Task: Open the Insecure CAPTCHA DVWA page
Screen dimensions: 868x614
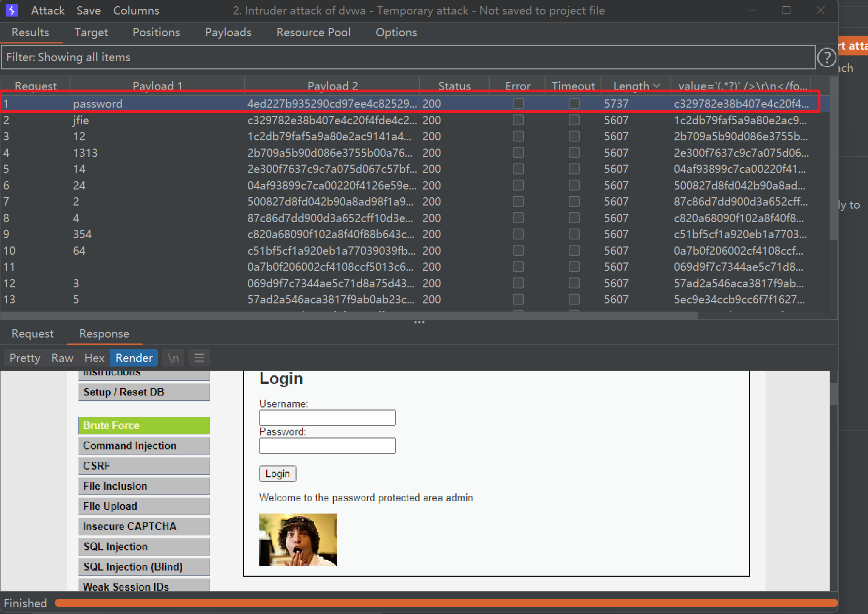Action: tap(144, 527)
